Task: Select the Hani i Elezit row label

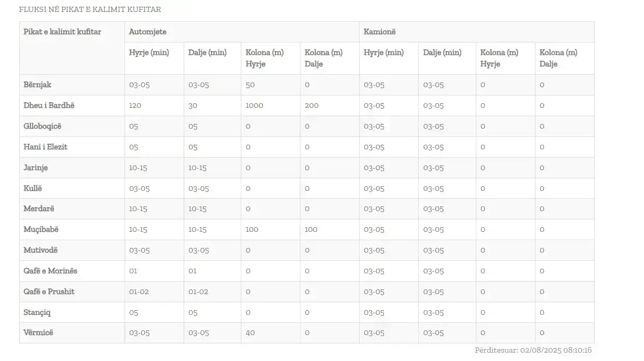Action: (x=45, y=147)
